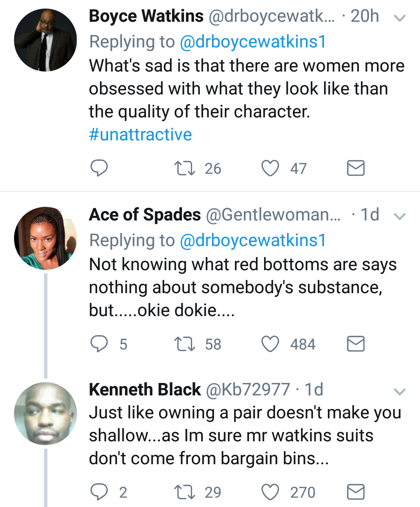
Task: Reply to Kenneth Black's tweet
Action: point(99,492)
